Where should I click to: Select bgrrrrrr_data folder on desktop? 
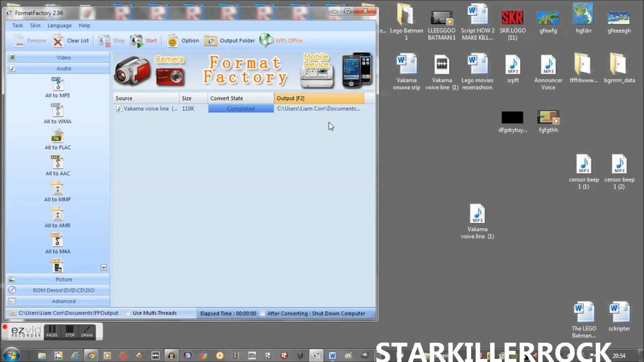[619, 68]
